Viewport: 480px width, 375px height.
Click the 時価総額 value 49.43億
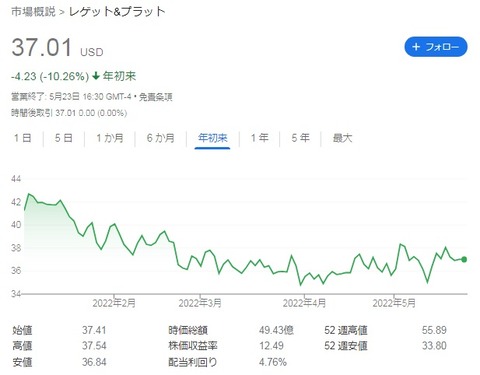(276, 330)
